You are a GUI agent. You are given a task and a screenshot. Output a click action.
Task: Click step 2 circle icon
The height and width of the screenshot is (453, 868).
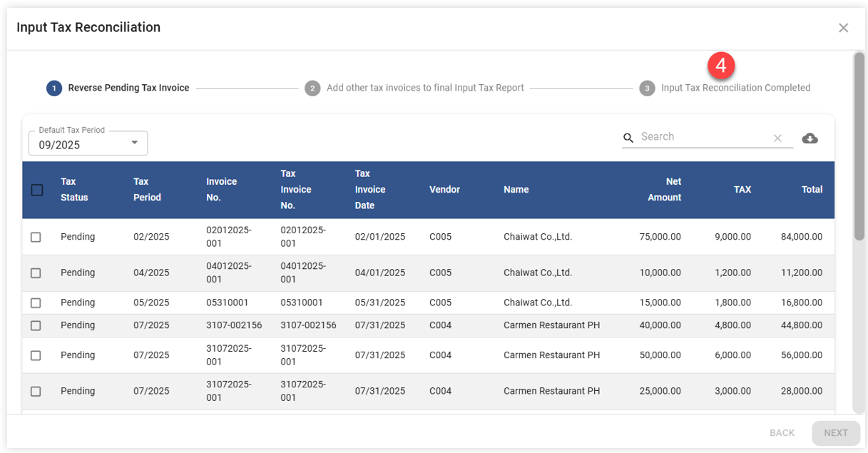[312, 88]
